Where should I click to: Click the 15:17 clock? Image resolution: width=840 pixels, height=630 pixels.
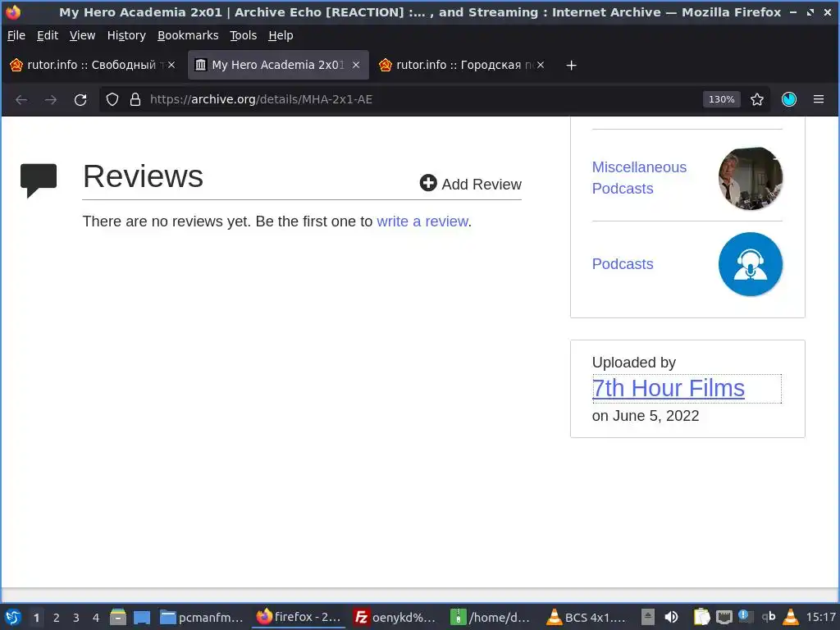[x=820, y=618]
